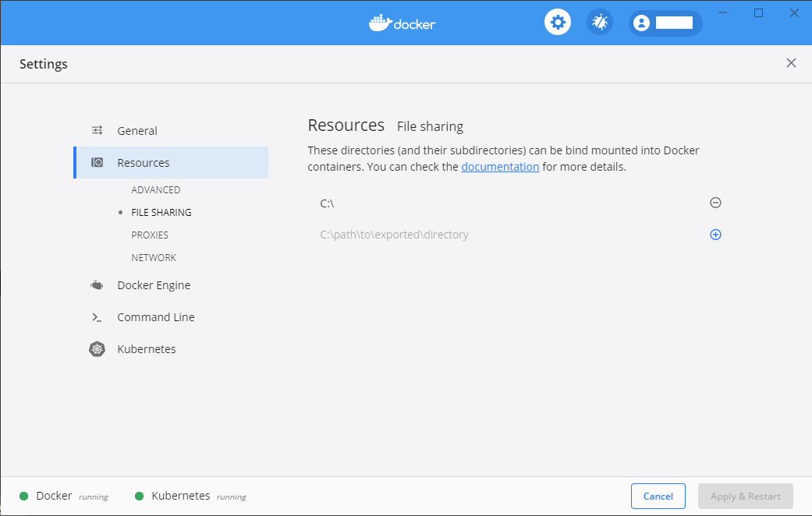The image size is (812, 516).
Task: Open the user account menu in header
Action: tap(665, 23)
